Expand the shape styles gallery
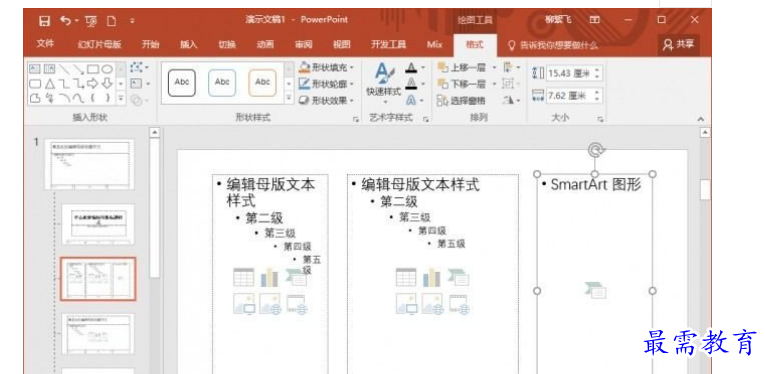This screenshot has height=374, width=765. pos(288,99)
